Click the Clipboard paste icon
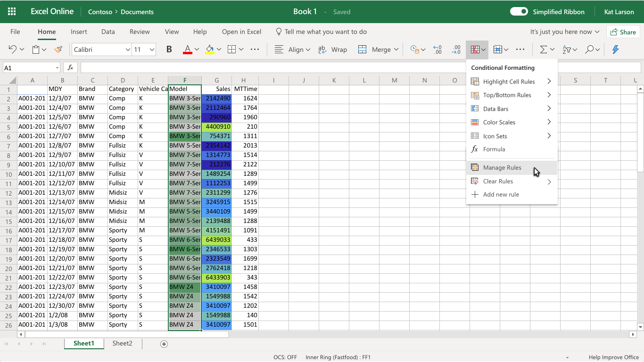Image resolution: width=644 pixels, height=362 pixels. tap(36, 49)
